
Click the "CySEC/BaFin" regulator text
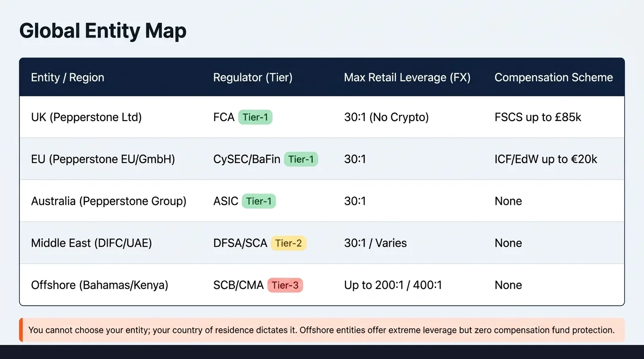click(x=247, y=159)
